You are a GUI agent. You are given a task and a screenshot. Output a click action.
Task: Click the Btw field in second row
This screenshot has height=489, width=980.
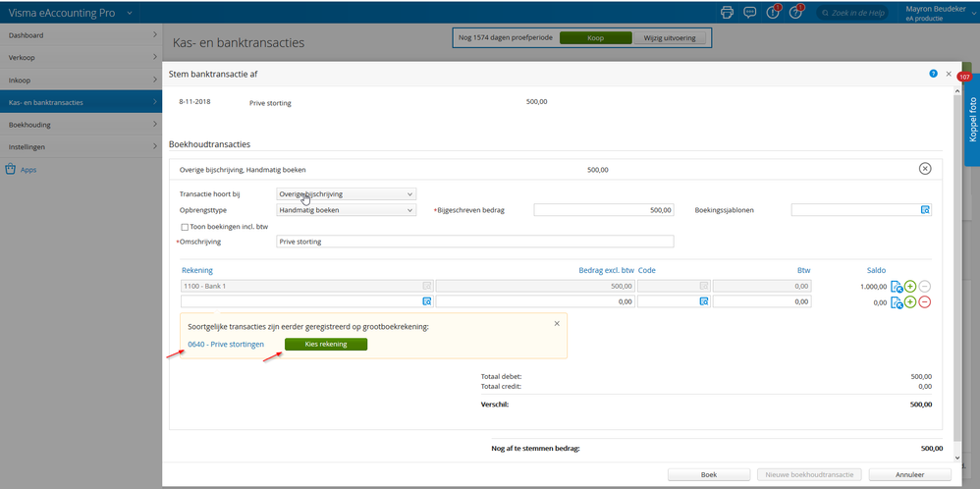point(762,301)
